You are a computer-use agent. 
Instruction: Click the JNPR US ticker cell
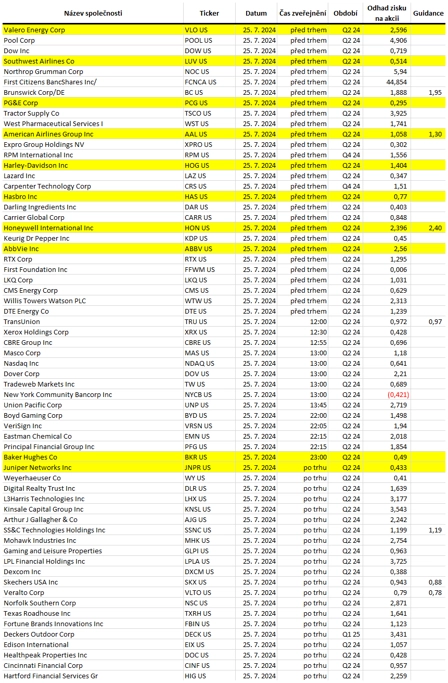(x=209, y=467)
